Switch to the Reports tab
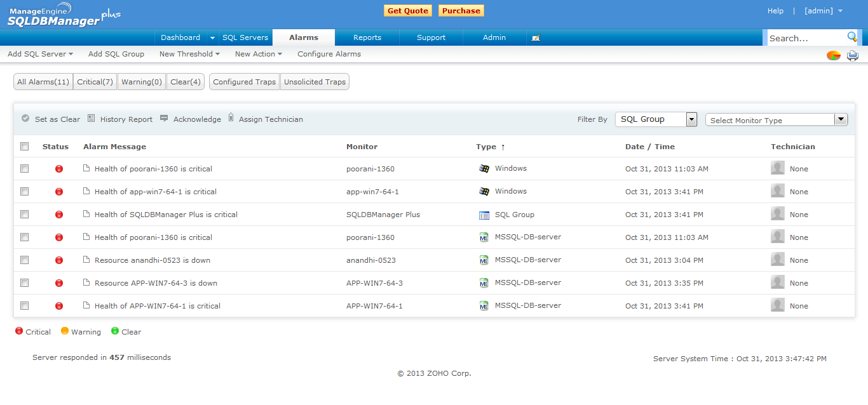 [367, 37]
